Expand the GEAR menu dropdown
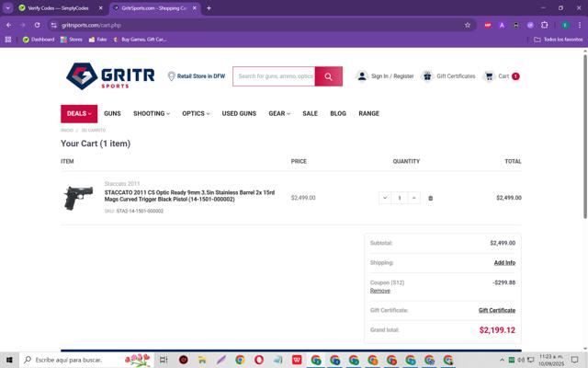 click(279, 113)
